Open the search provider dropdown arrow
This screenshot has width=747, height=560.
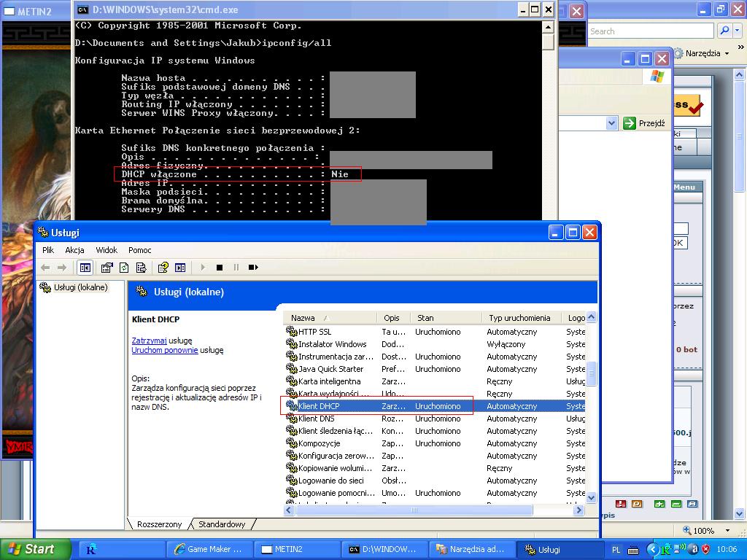click(x=737, y=31)
